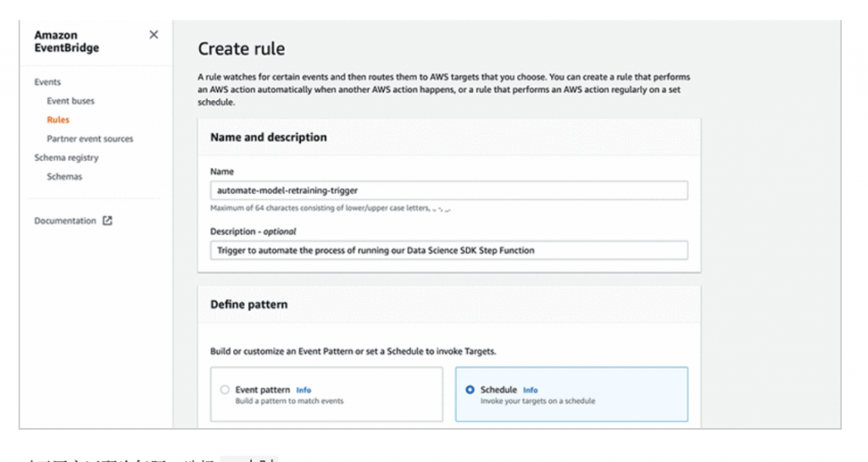Open Info link next to Event pattern

(303, 390)
